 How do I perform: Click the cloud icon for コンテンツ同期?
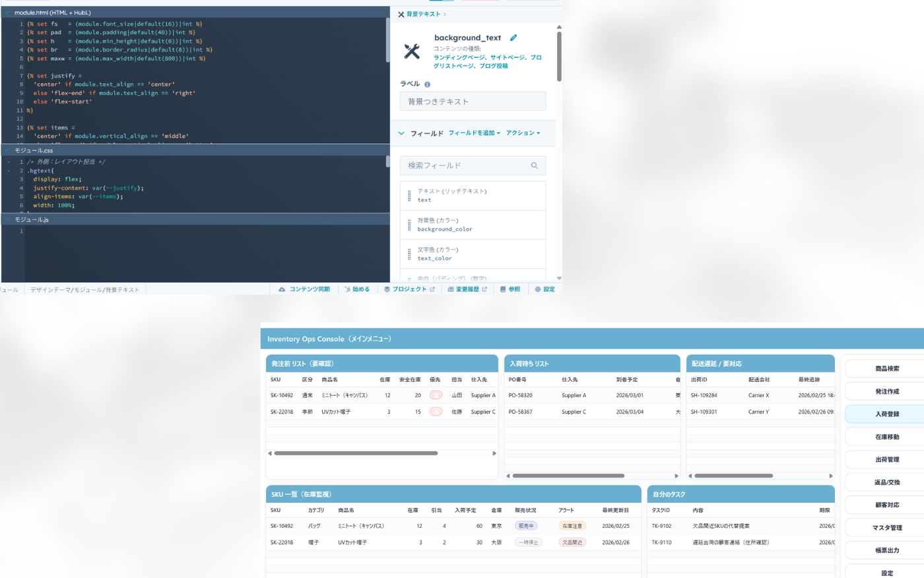tap(282, 289)
